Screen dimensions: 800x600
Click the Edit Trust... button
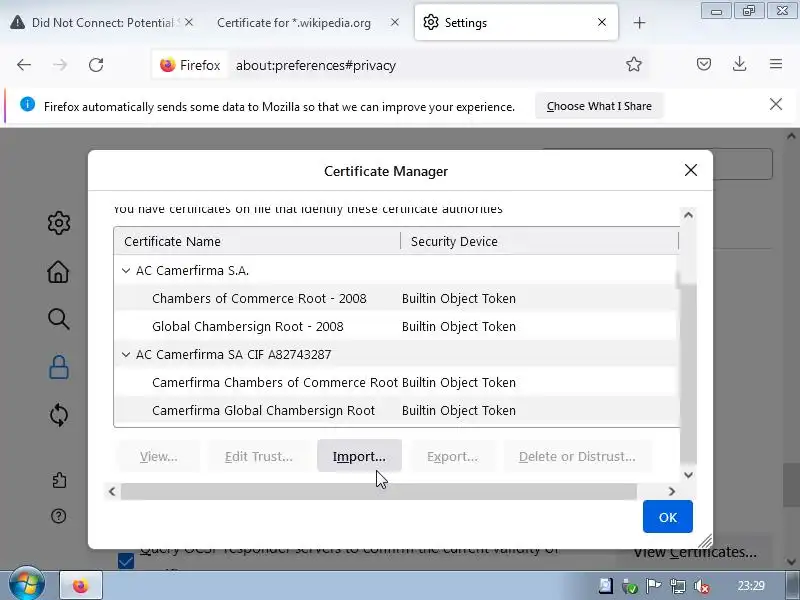(259, 456)
